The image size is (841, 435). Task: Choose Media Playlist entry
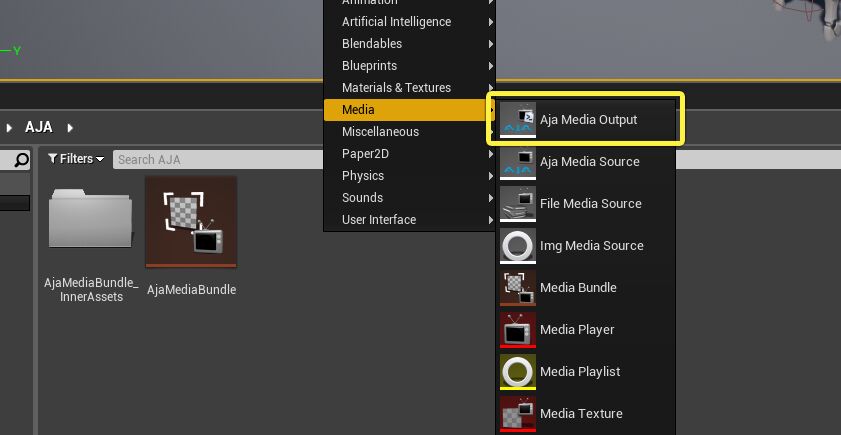[585, 371]
